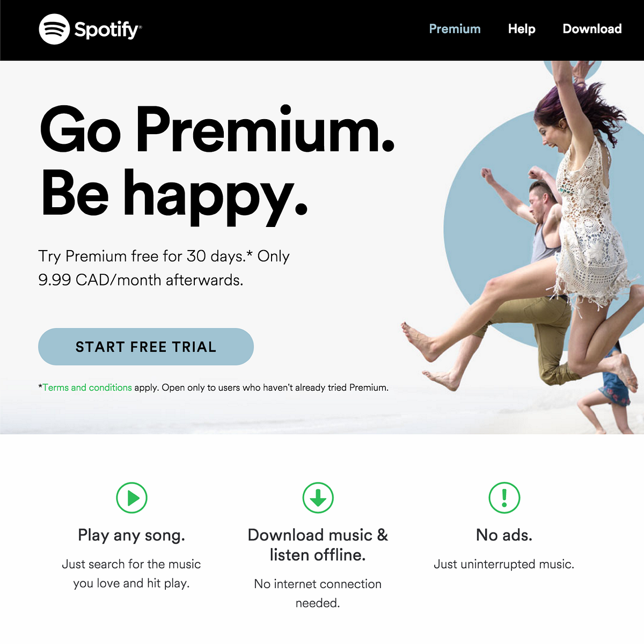Click the Spotify wordmark text
This screenshot has height=644, width=644.
coord(107,30)
